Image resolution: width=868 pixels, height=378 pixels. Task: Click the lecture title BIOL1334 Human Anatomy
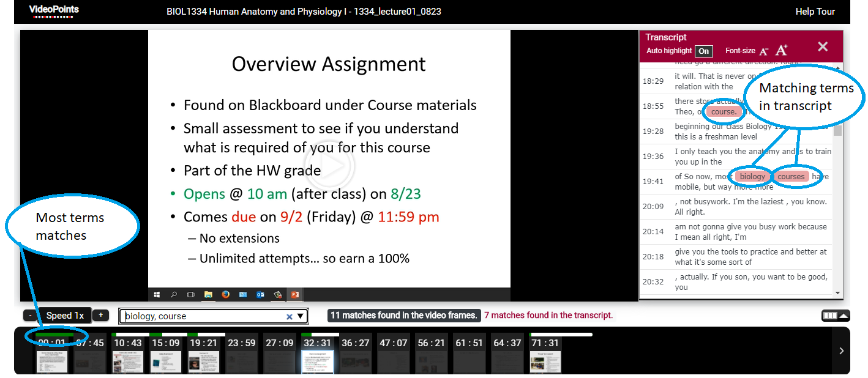tap(304, 12)
